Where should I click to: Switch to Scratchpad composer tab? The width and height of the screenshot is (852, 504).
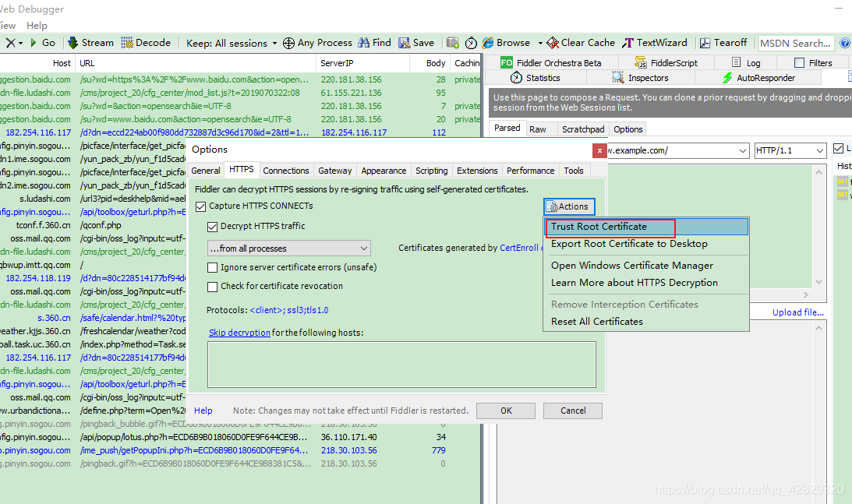(583, 129)
